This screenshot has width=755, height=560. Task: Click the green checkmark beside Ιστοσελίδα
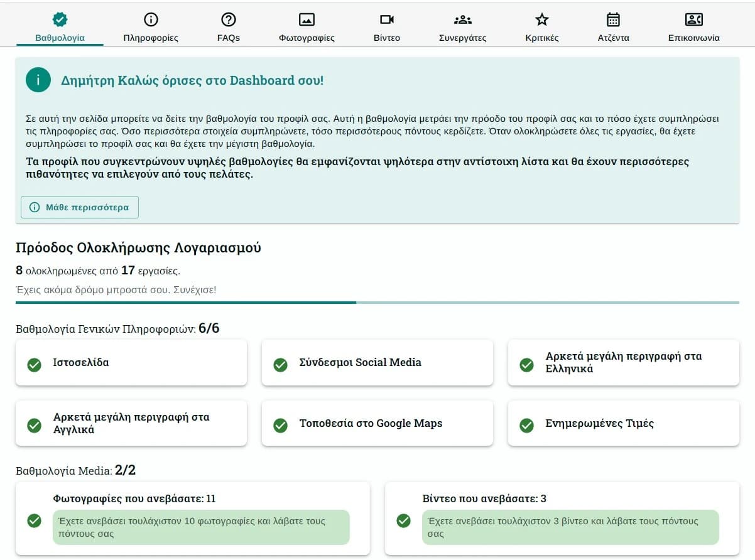point(35,364)
